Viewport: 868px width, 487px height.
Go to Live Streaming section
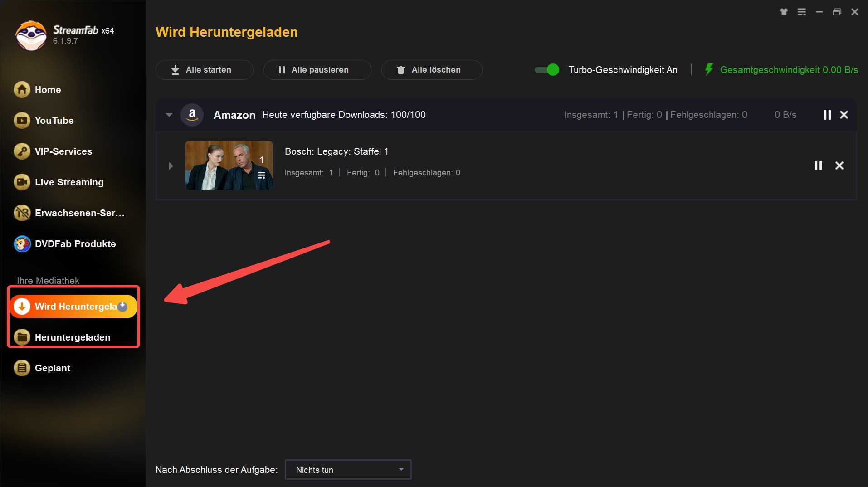tap(59, 182)
